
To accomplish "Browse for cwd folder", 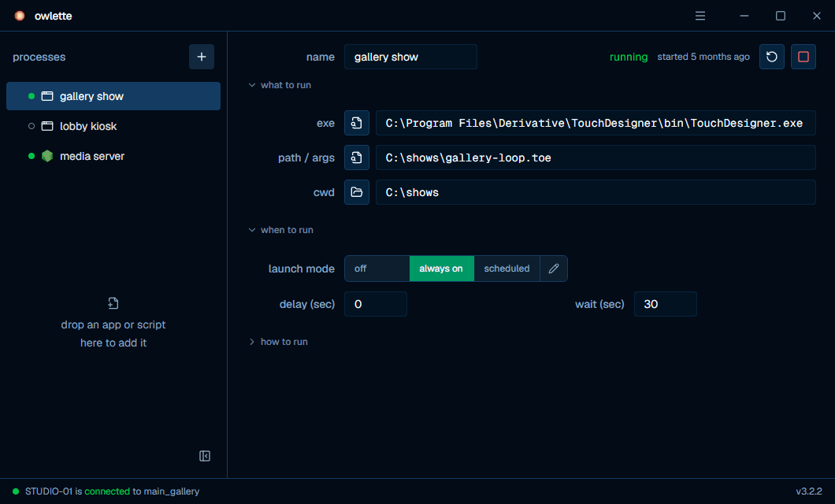I will pyautogui.click(x=357, y=192).
